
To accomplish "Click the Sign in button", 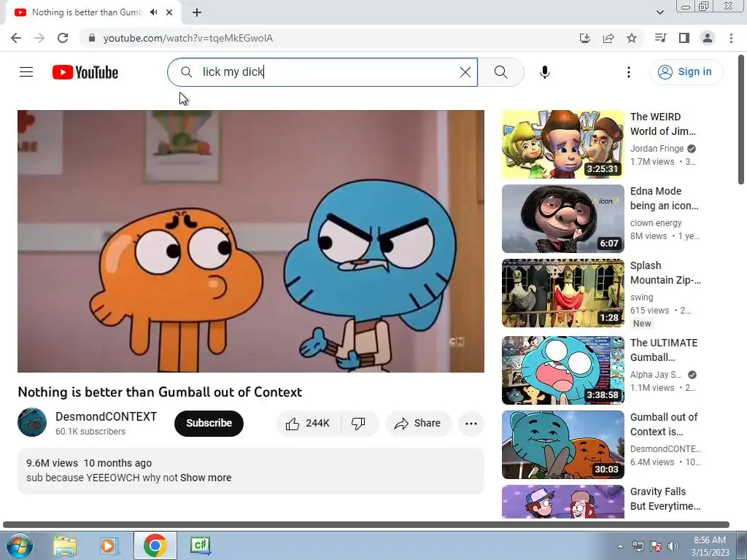I will point(686,72).
